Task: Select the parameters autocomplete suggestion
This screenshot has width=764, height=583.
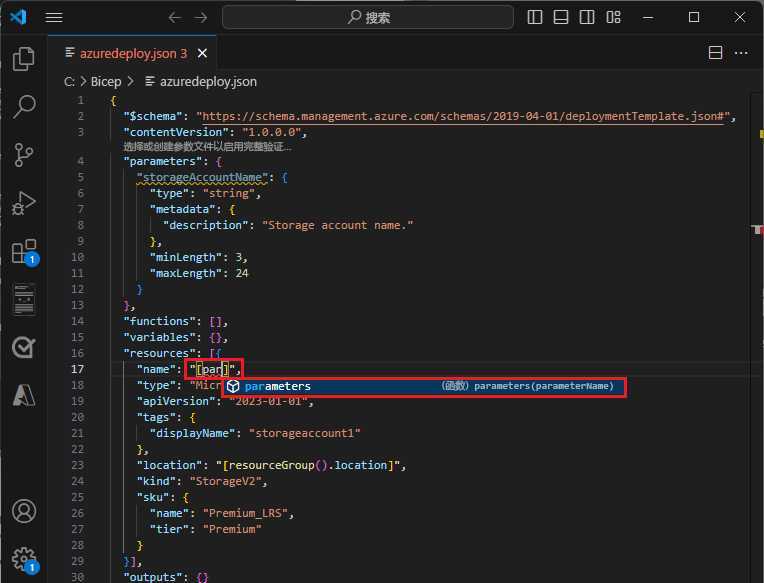Action: pyautogui.click(x=424, y=386)
